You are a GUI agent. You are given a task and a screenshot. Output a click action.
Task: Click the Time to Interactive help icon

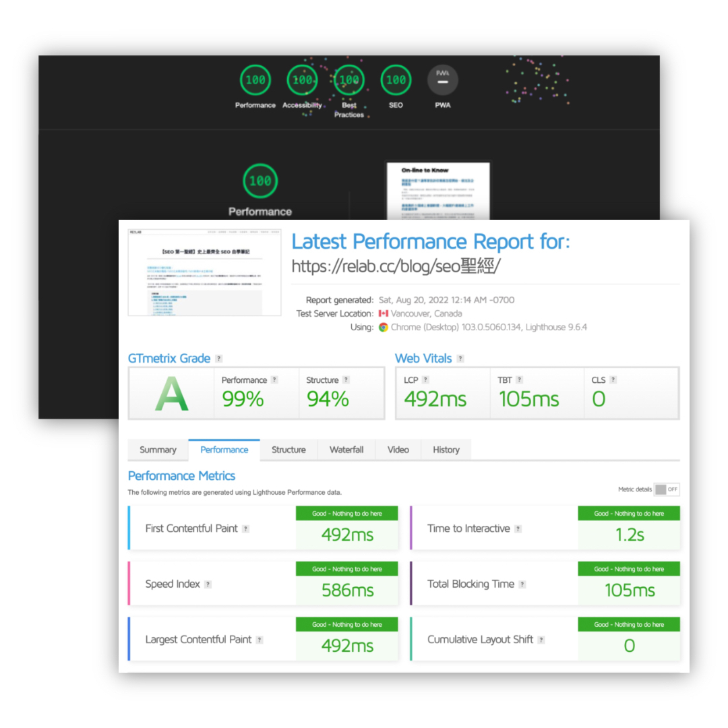tap(518, 529)
